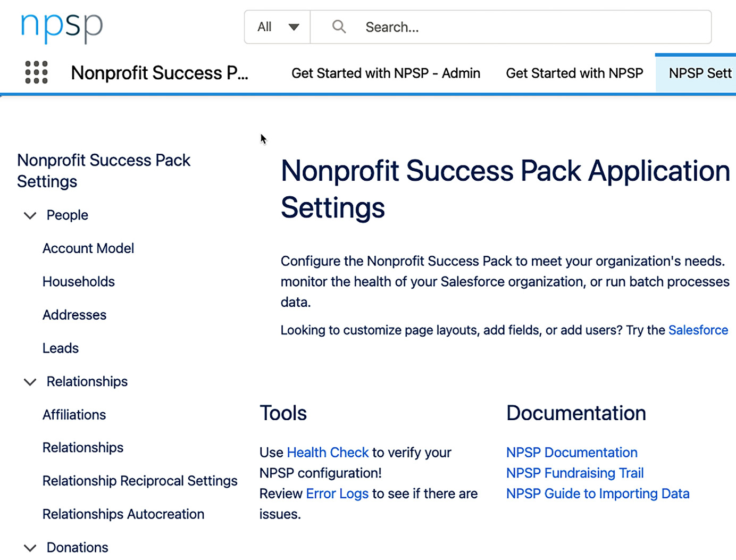Open Relationship Reciprocal Settings
Screen dimensions: 736x560
click(x=140, y=481)
